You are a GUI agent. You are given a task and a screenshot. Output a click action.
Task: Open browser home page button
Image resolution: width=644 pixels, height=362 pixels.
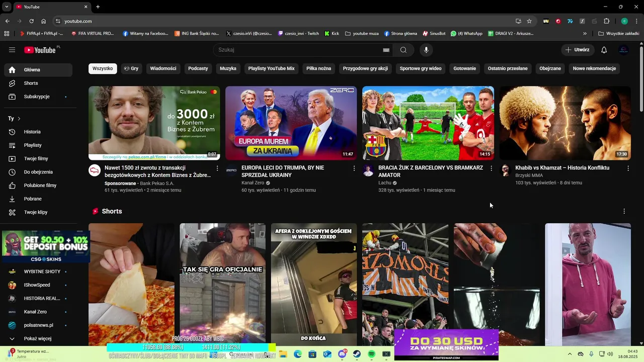pos(44,21)
